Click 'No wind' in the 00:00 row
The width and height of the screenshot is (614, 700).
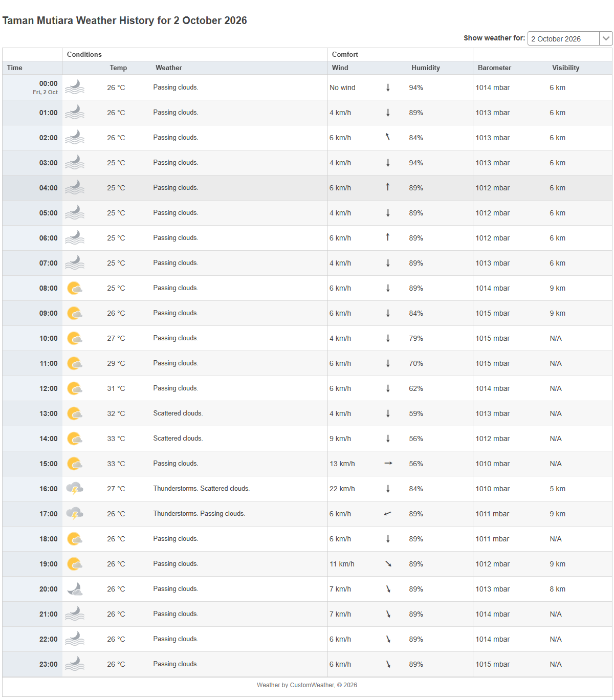tap(342, 87)
